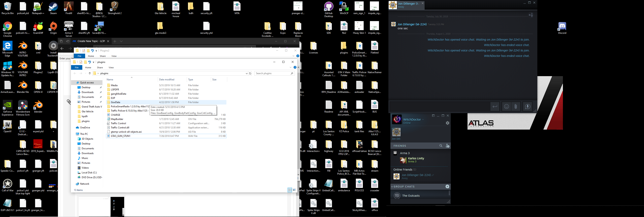Open the plugins address bar history dropdown

tap(247, 73)
